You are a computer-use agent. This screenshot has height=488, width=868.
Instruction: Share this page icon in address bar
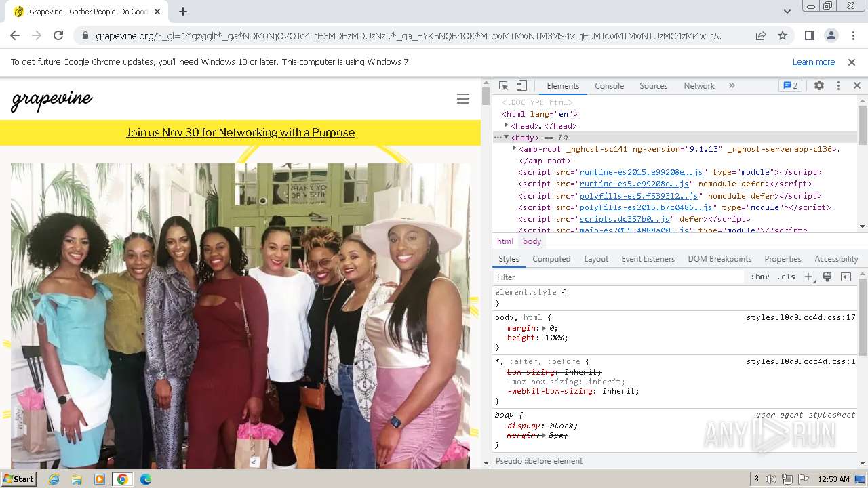pyautogui.click(x=761, y=35)
